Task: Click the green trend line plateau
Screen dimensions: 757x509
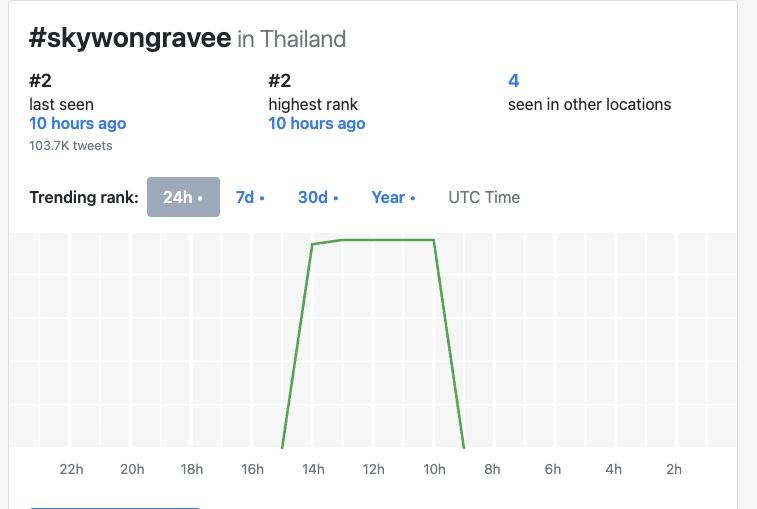Action: coord(388,240)
